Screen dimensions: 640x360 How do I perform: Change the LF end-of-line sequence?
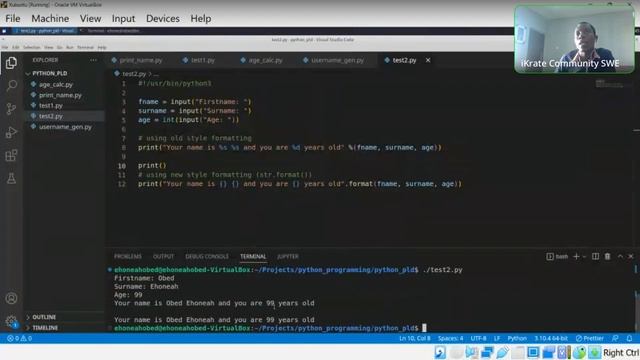click(x=497, y=338)
